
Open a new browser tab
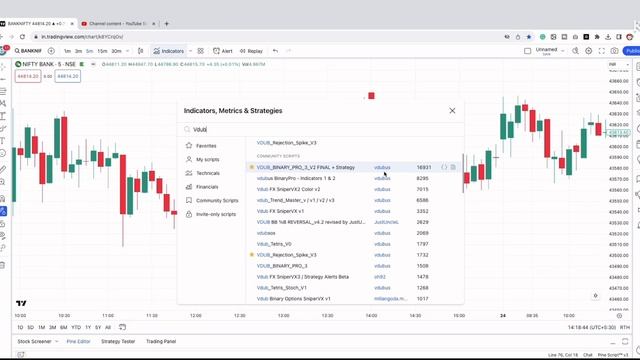tap(167, 24)
